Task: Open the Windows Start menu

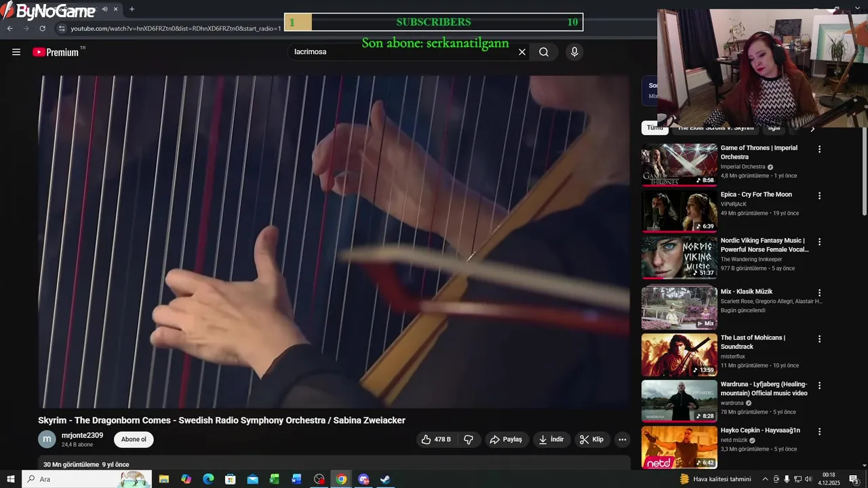Action: coord(10,479)
